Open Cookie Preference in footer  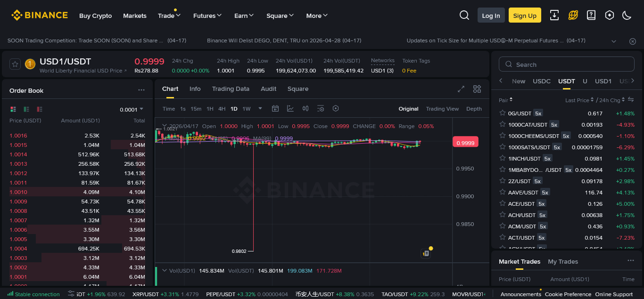[x=568, y=294]
